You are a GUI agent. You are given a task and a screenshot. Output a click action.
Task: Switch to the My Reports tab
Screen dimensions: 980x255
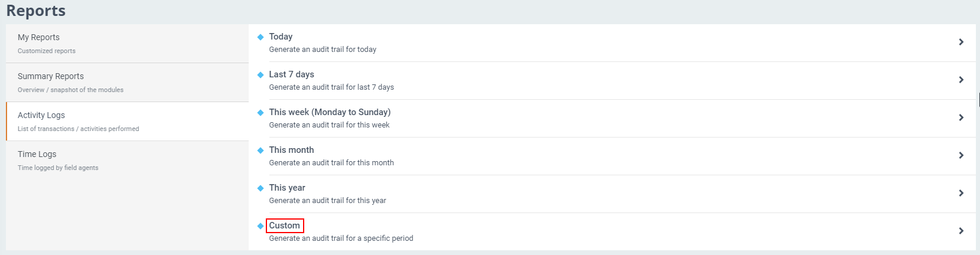39,37
